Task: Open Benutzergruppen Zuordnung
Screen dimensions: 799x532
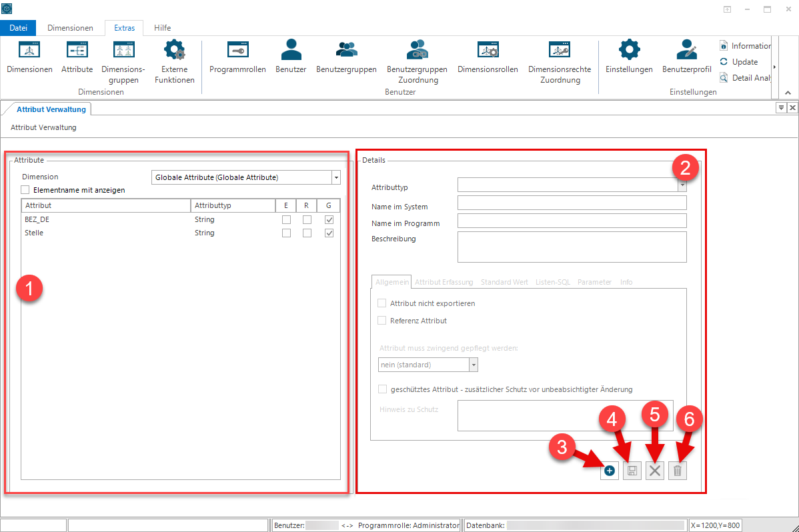Action: coord(418,62)
